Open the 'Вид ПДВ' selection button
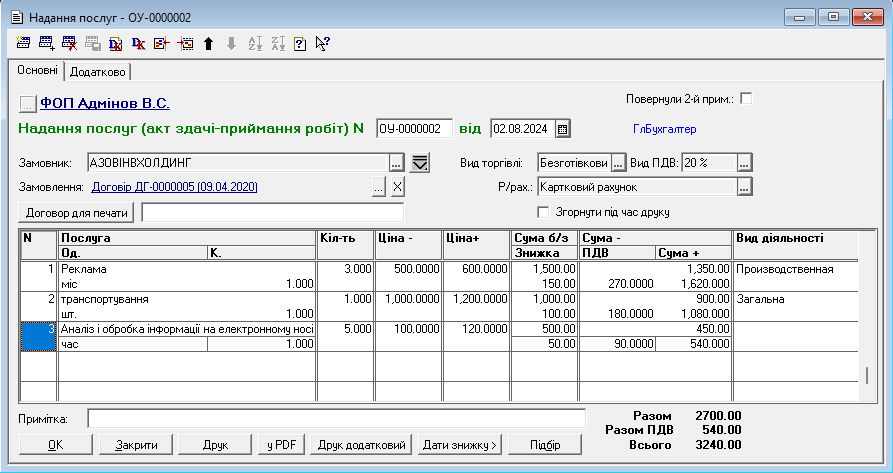Viewport: 893px width, 473px height. point(744,162)
